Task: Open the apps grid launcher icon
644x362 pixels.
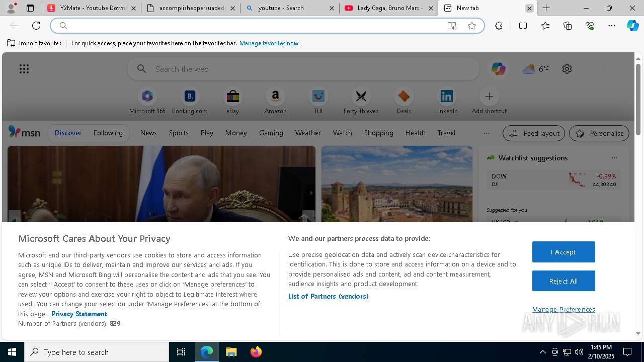Action: coord(24,69)
